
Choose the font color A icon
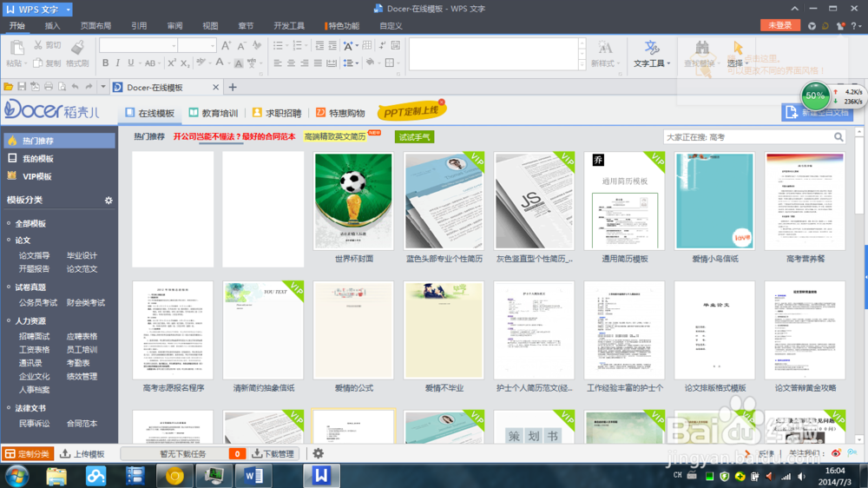220,63
